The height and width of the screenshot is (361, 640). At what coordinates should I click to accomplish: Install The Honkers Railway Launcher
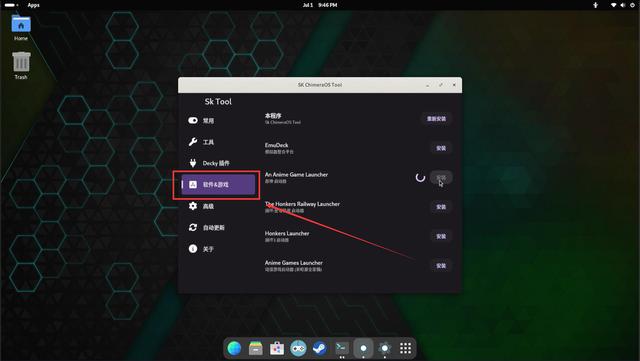[x=441, y=207]
